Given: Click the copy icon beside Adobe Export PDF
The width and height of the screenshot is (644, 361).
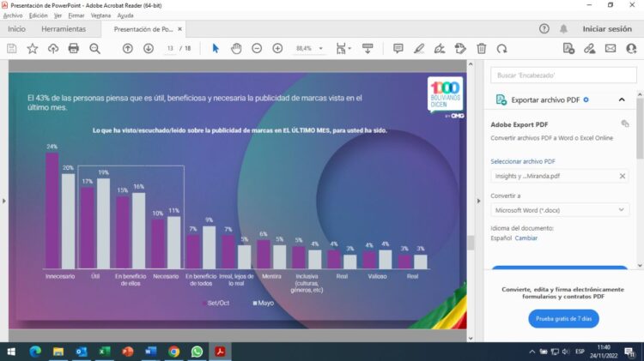Looking at the screenshot, I should 625,123.
